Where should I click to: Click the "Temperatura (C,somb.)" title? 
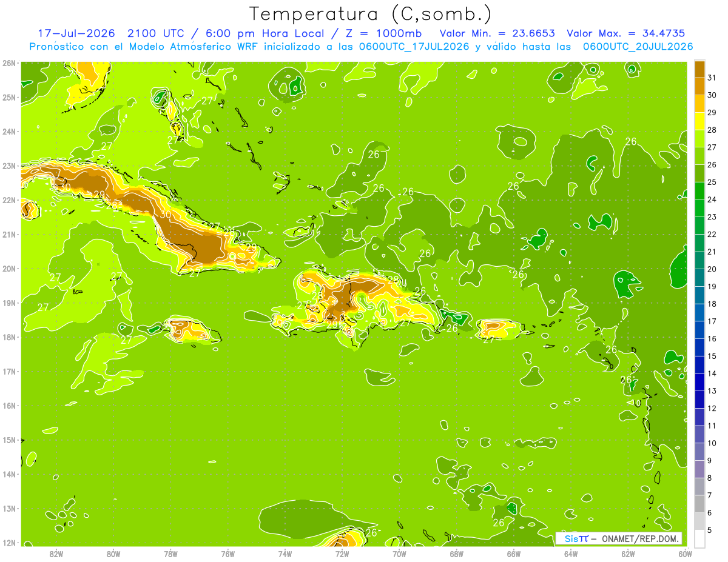point(370,15)
